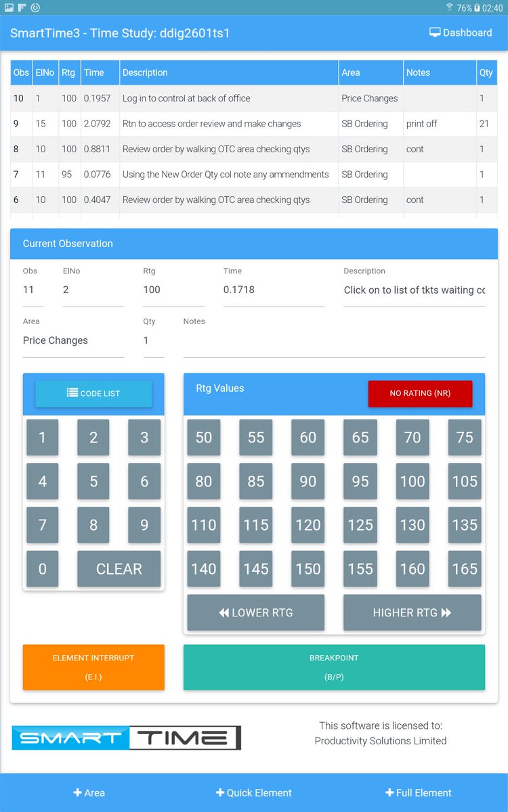Tap keypad digit 0
The image size is (508, 812).
[x=42, y=569]
